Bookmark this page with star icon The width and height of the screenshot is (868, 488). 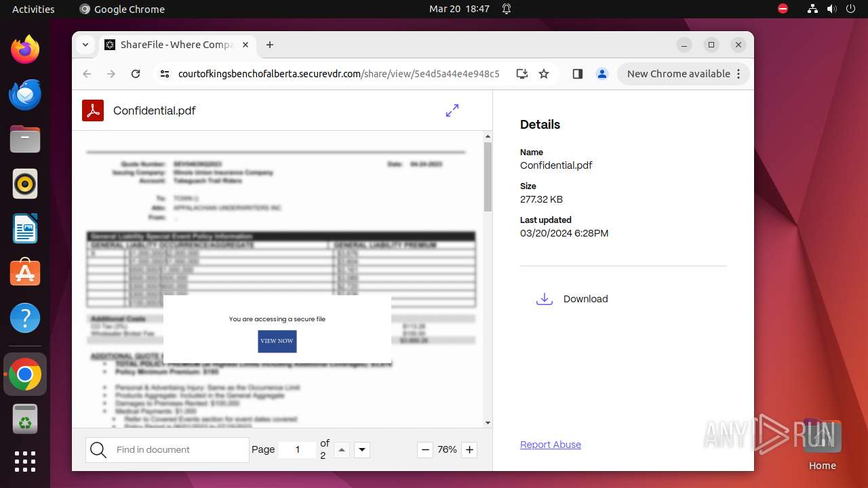click(544, 74)
